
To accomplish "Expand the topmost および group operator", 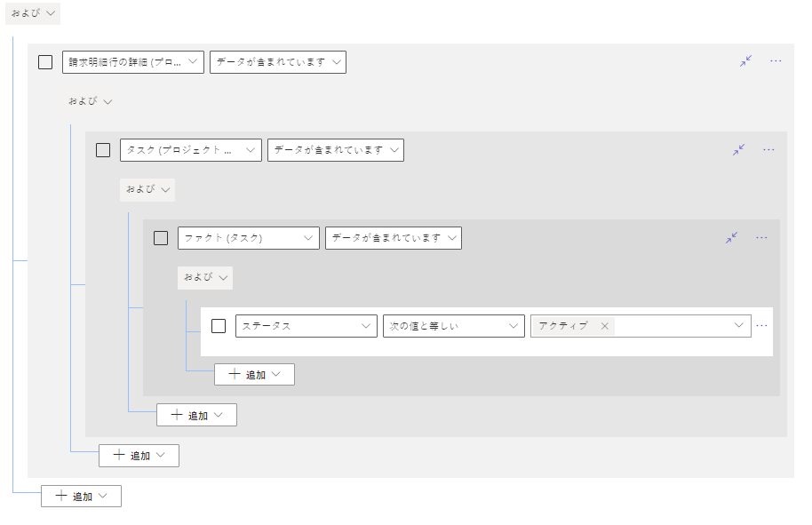I will click(35, 13).
